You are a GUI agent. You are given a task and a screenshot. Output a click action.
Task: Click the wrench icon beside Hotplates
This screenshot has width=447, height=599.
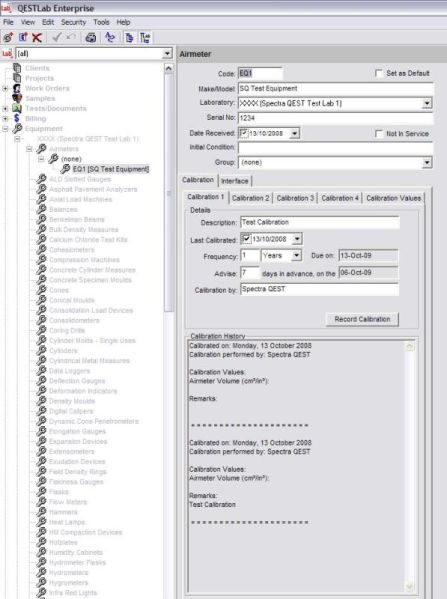[41, 542]
